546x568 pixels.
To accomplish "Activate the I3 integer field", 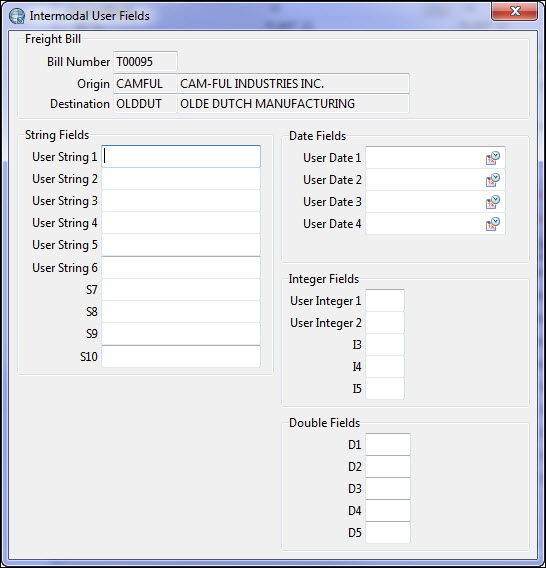I will pos(385,345).
